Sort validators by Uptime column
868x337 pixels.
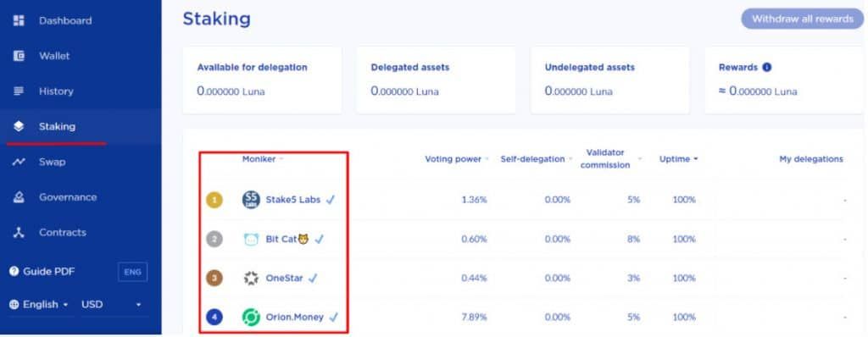click(678, 159)
